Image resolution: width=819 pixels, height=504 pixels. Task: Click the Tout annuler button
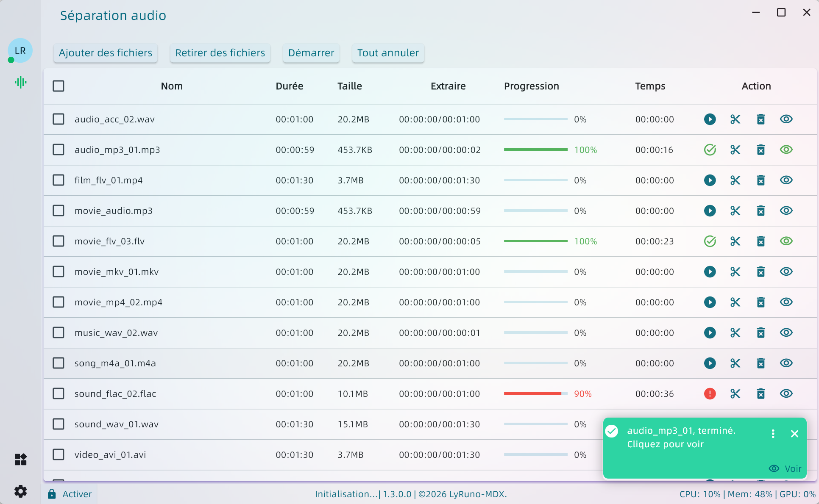click(x=388, y=53)
